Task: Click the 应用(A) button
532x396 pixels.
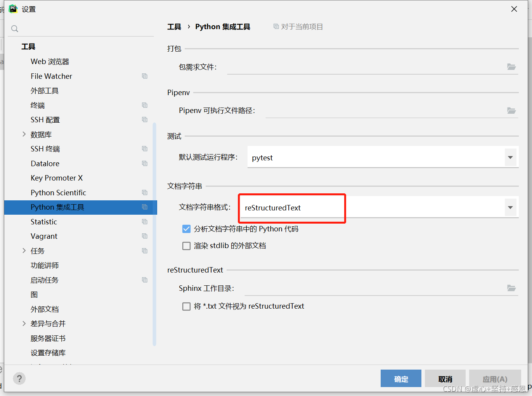Action: [x=495, y=379]
